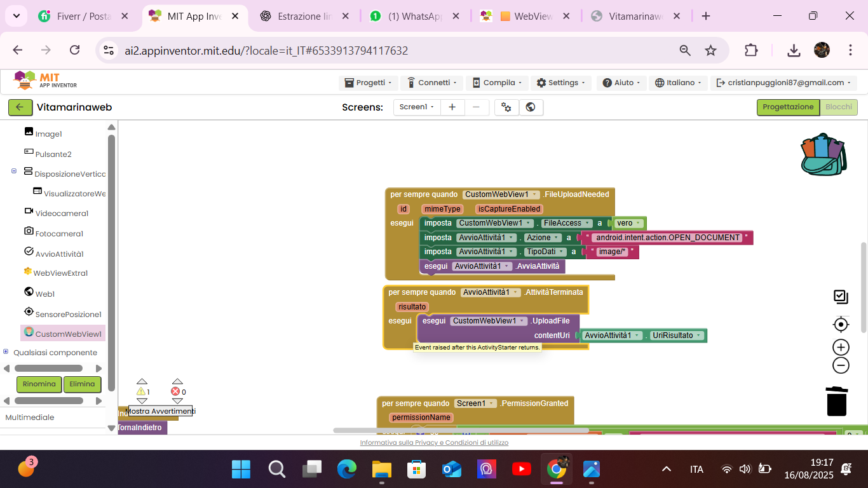Image resolution: width=868 pixels, height=488 pixels.
Task: Open the Screen1 dropdown
Action: pos(416,107)
